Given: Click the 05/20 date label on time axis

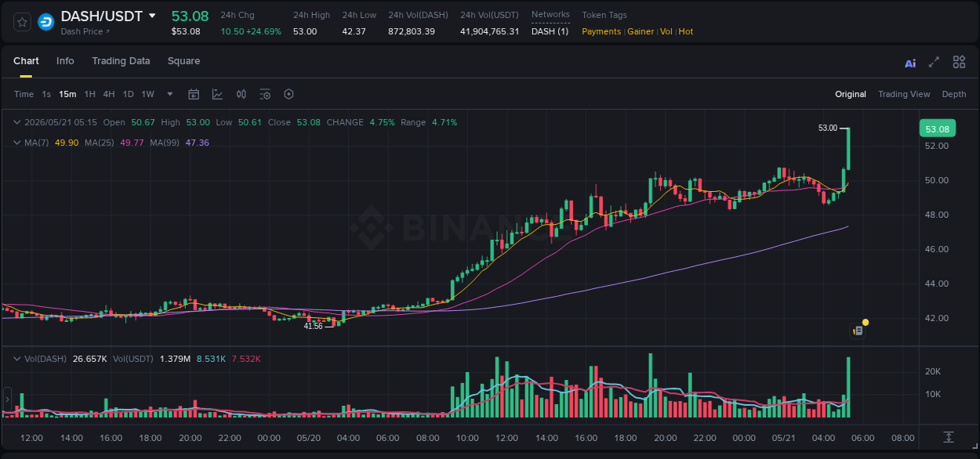Looking at the screenshot, I should (x=309, y=438).
